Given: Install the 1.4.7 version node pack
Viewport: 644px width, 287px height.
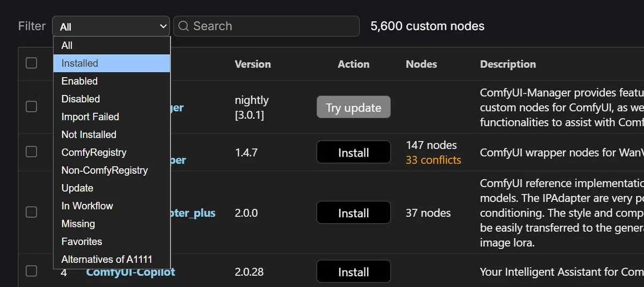Looking at the screenshot, I should [354, 152].
